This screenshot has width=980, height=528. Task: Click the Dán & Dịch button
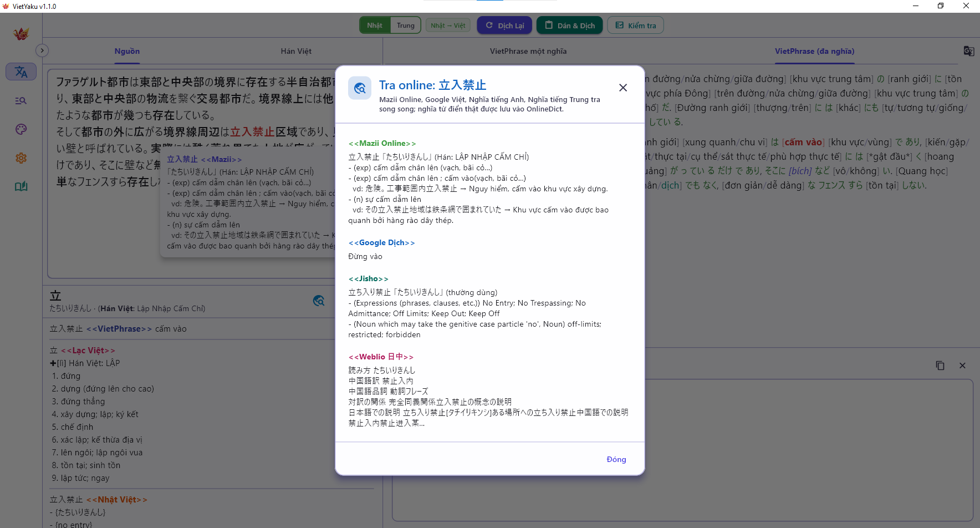pos(569,26)
